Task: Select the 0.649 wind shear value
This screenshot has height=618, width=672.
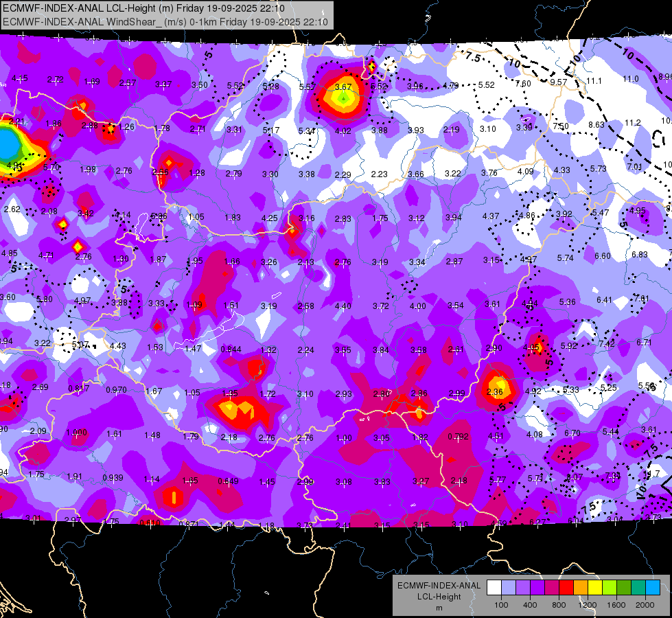Action: click(228, 481)
